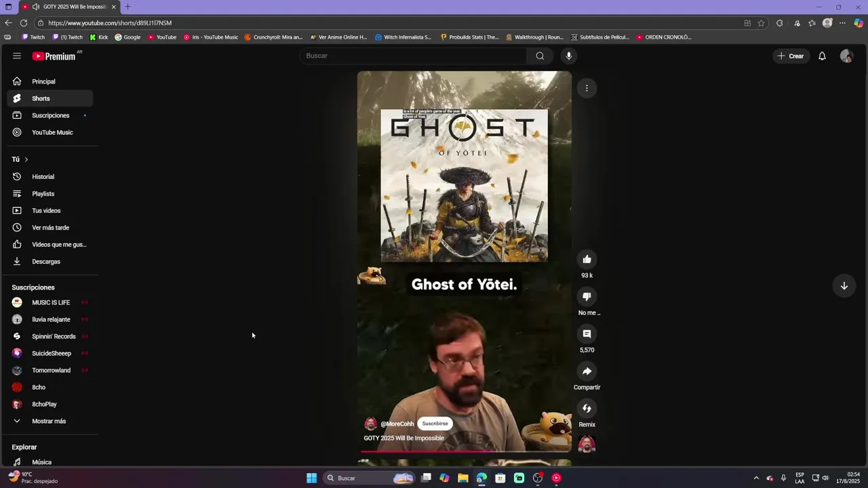Open Historial in the sidebar
Image resolution: width=868 pixels, height=488 pixels.
click(50, 177)
